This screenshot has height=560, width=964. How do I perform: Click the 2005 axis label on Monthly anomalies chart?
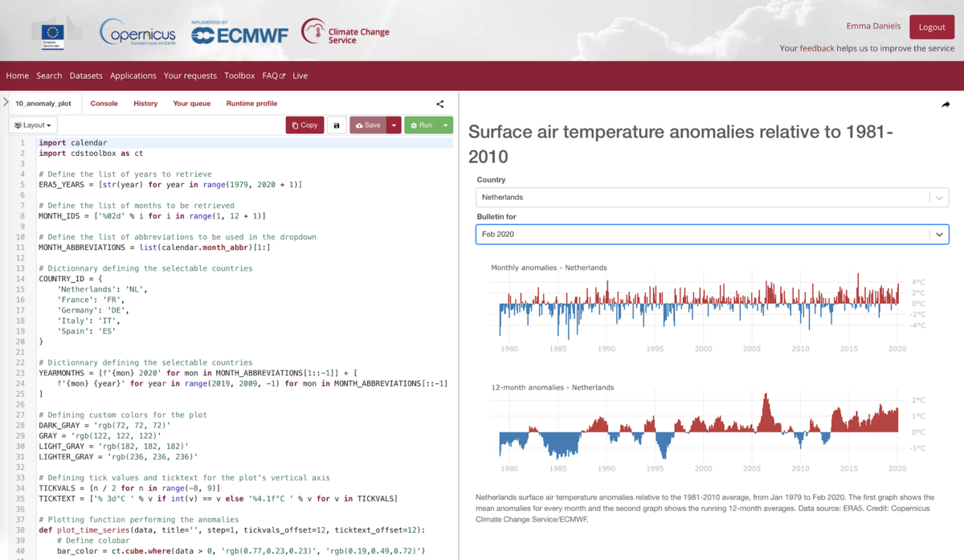[x=752, y=349]
